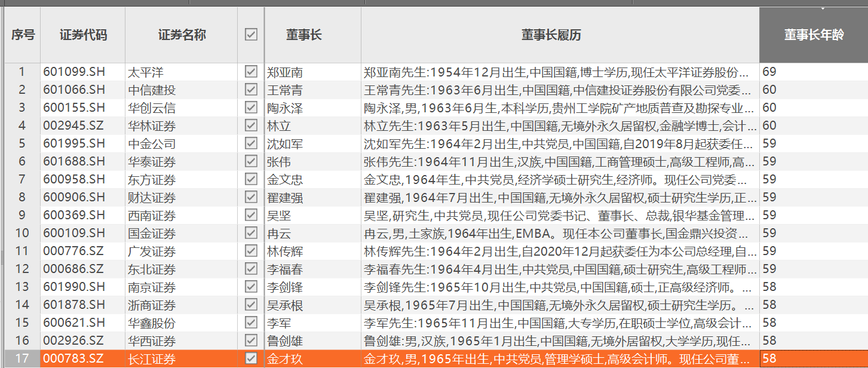Toggle checkbox in the 东方证券 row
Screen dimensions: 868x368
(251, 179)
